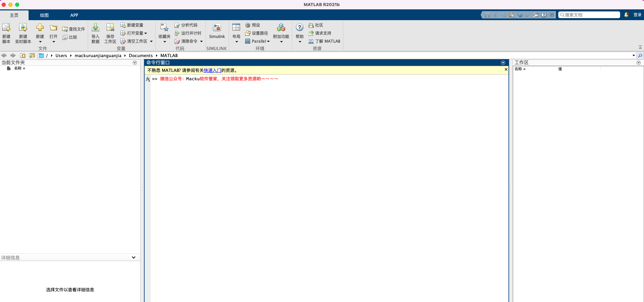Collapse the 详细信息 panel chevron
Viewport: 644px width, 302px height.
click(134, 258)
